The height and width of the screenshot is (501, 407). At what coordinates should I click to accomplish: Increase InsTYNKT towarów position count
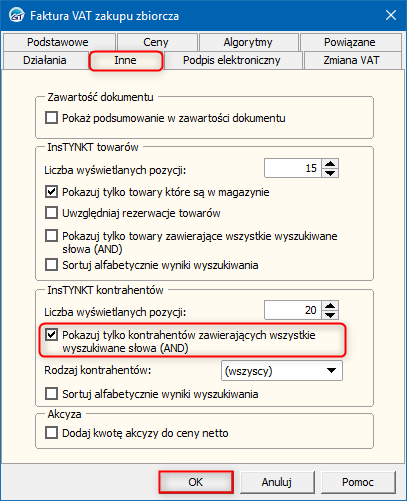[330, 164]
